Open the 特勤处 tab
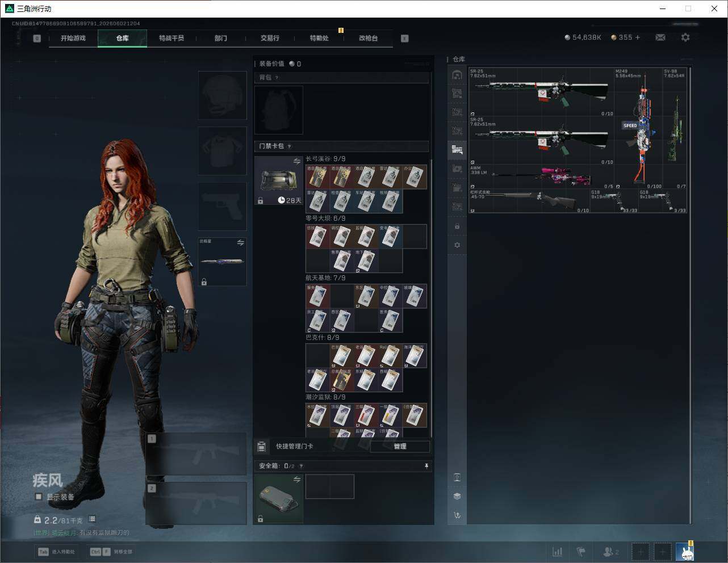 (319, 38)
